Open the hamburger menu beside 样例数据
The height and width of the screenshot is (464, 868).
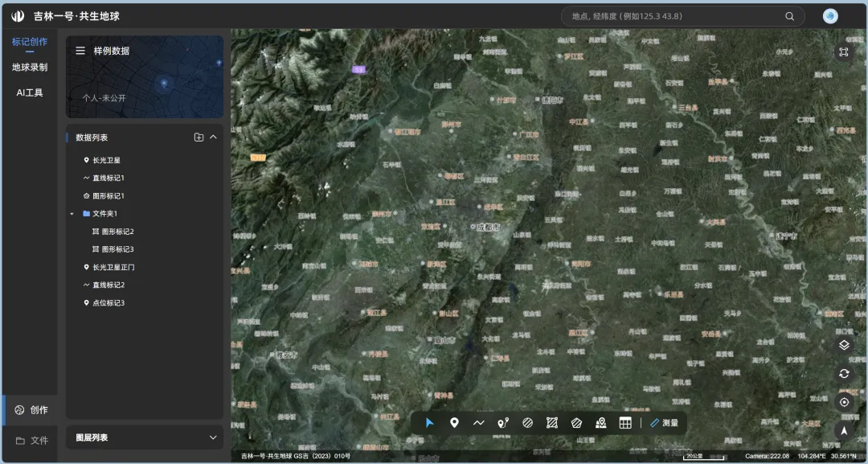(x=80, y=51)
